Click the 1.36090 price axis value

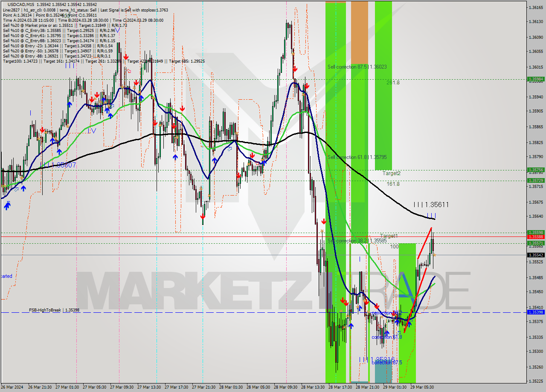tap(536, 37)
